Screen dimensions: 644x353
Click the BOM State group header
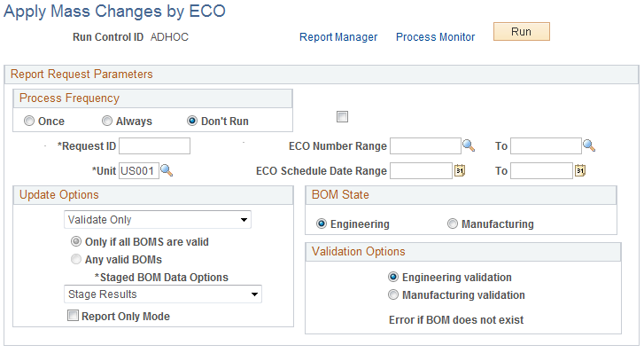click(340, 194)
